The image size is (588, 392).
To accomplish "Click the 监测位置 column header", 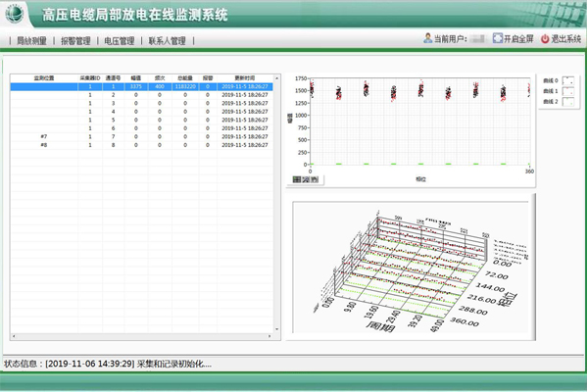I will pyautogui.click(x=44, y=75).
